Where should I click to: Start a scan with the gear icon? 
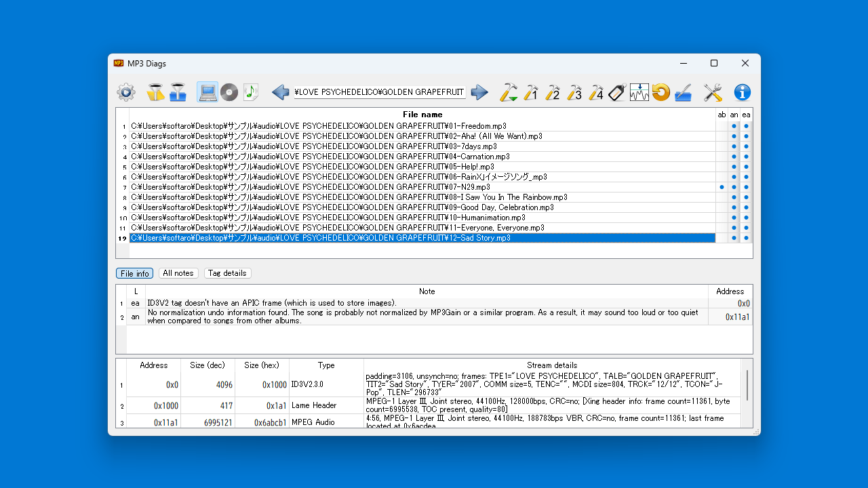click(x=126, y=92)
